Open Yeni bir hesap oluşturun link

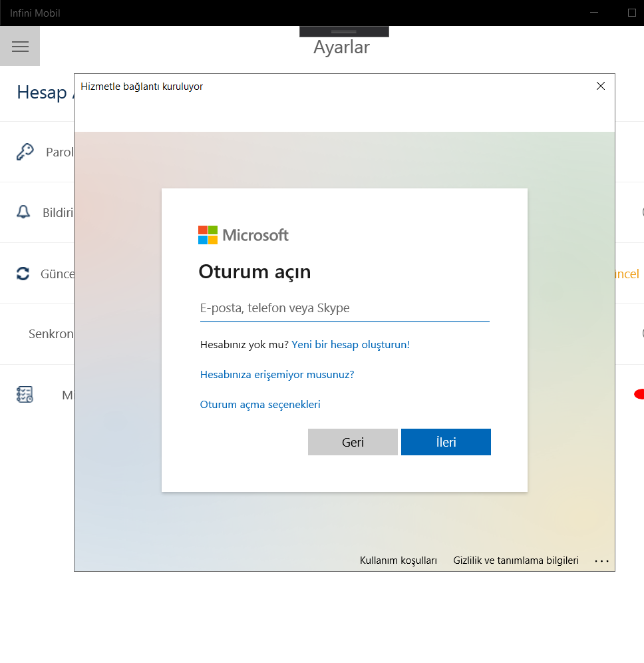click(x=351, y=345)
